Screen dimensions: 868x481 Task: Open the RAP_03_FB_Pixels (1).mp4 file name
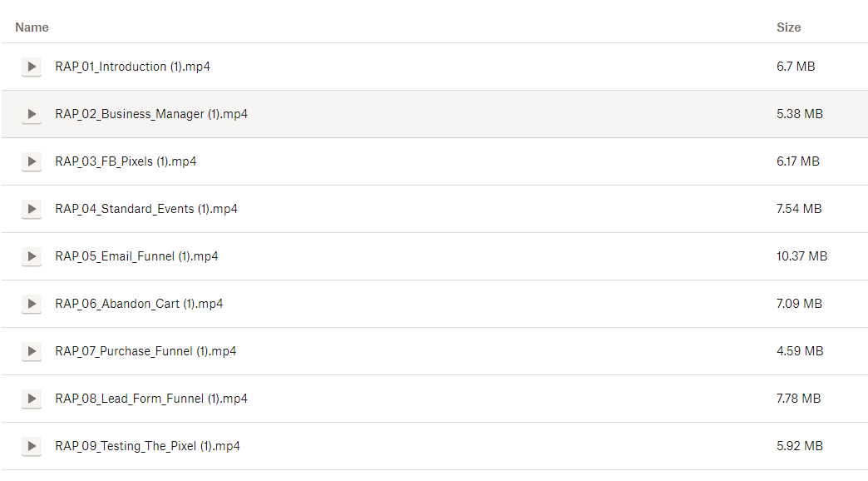126,161
